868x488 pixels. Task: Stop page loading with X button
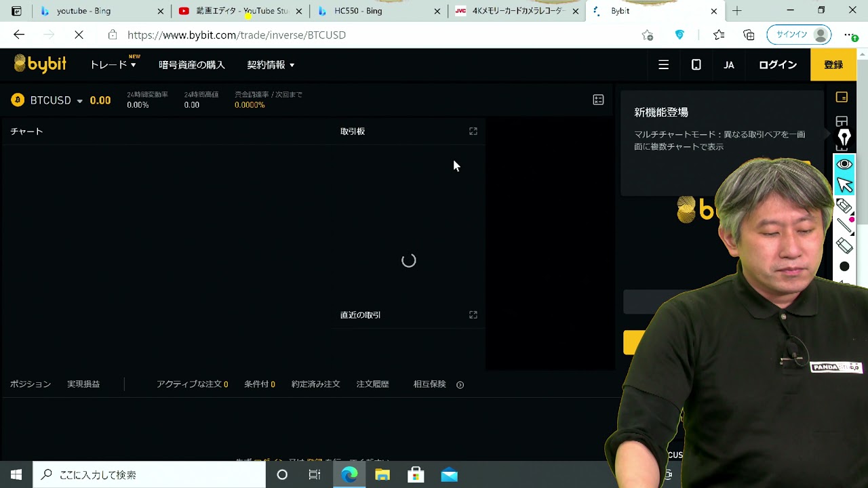(x=79, y=35)
